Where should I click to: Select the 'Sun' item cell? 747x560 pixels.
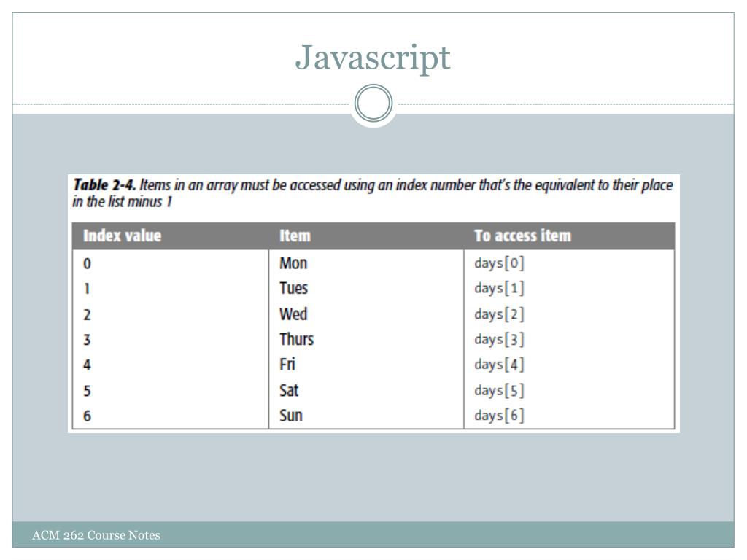coord(291,416)
